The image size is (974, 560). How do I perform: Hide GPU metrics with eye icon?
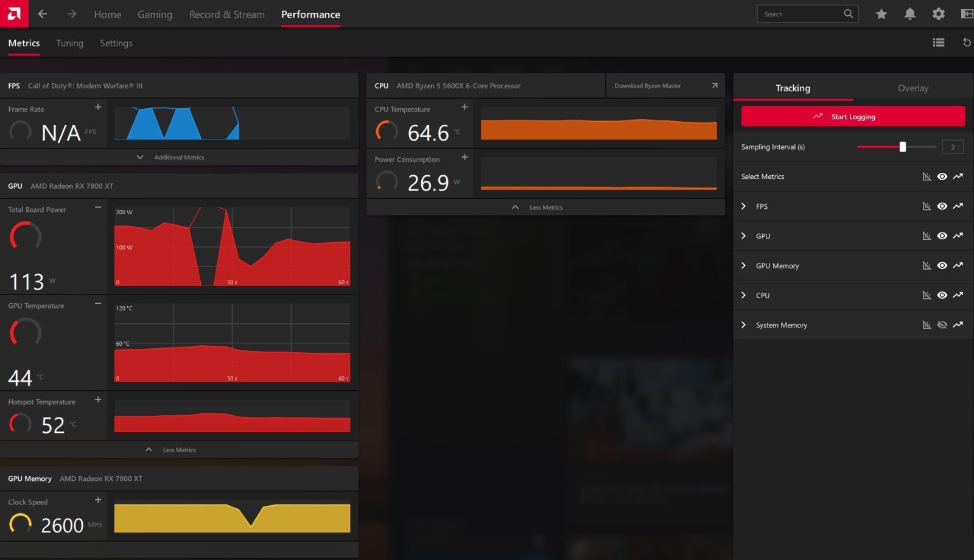pyautogui.click(x=942, y=236)
